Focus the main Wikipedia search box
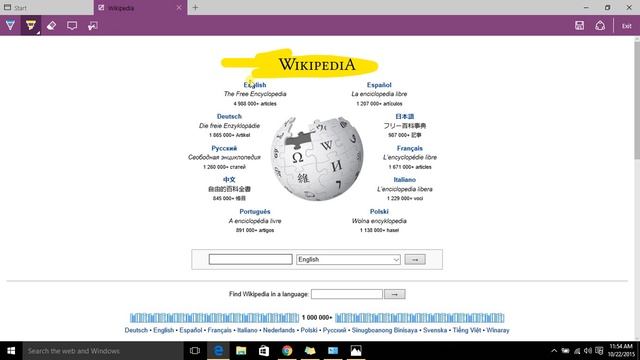This screenshot has height=360, width=640. tap(251, 259)
